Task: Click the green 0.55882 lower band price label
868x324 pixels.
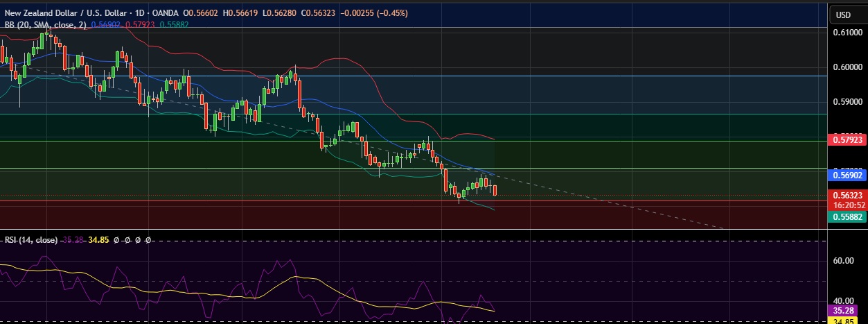Action: [x=848, y=217]
